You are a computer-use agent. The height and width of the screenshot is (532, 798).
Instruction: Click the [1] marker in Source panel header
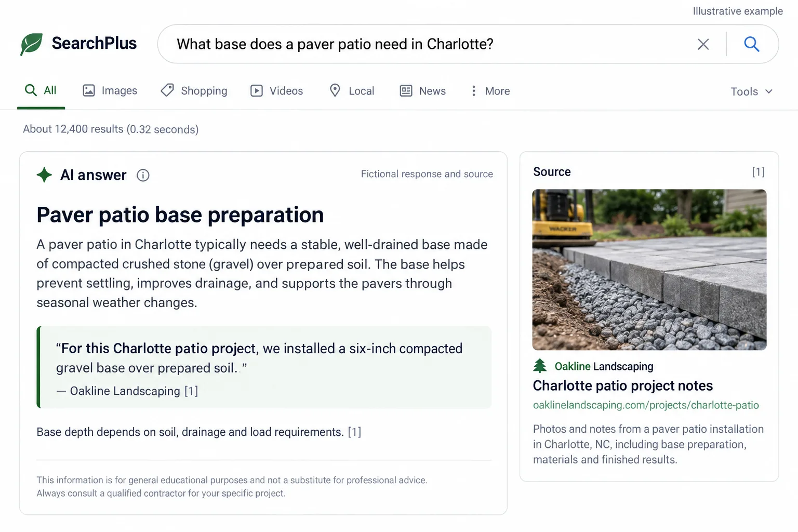(x=759, y=172)
